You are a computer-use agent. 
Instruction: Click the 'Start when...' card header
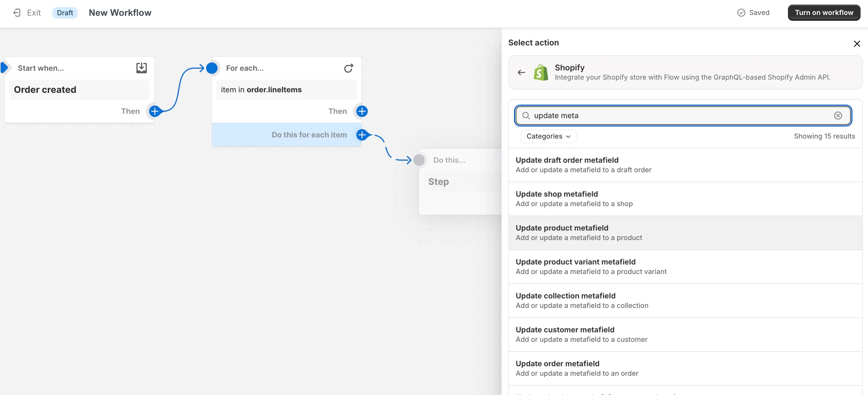click(x=41, y=68)
